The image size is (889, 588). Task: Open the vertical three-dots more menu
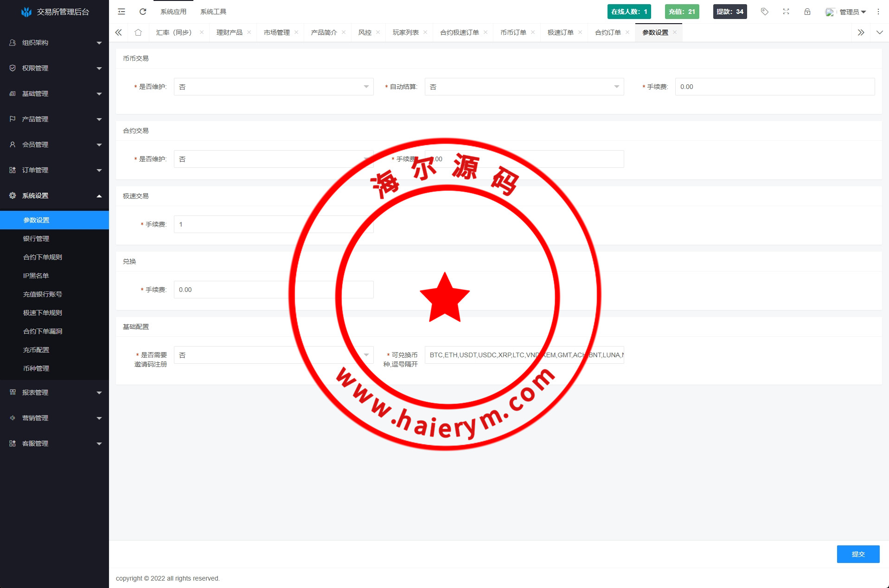coord(878,12)
